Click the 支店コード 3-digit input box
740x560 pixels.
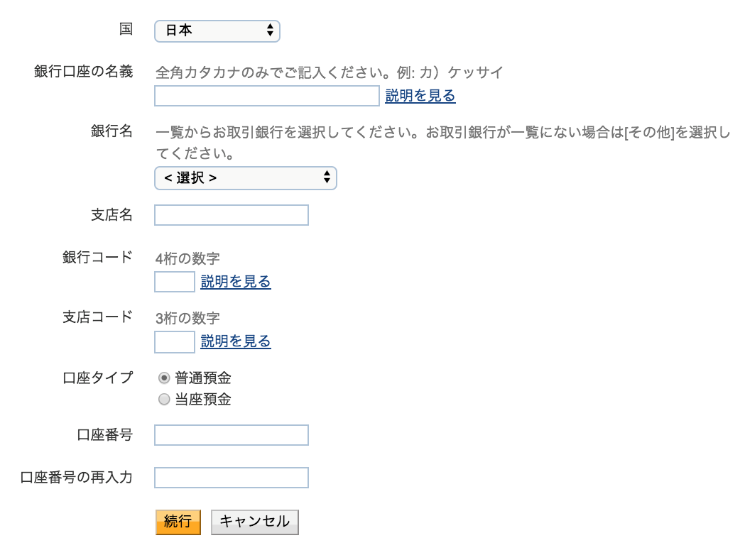pos(175,341)
